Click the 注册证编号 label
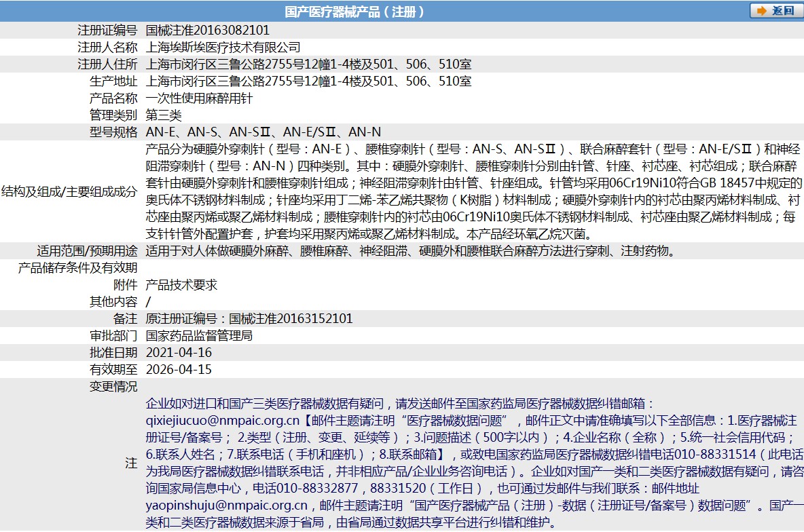The width and height of the screenshot is (804, 532). (x=108, y=31)
